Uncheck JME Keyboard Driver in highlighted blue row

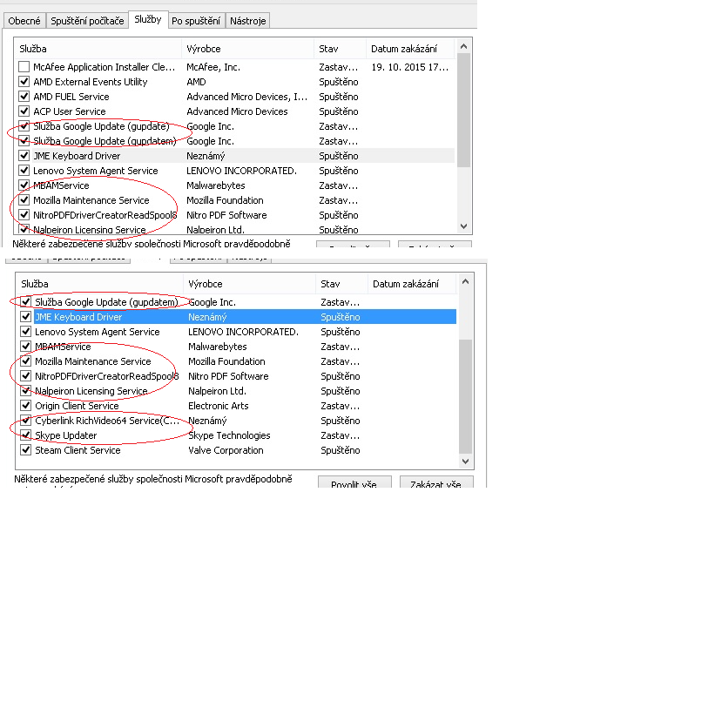pos(26,317)
